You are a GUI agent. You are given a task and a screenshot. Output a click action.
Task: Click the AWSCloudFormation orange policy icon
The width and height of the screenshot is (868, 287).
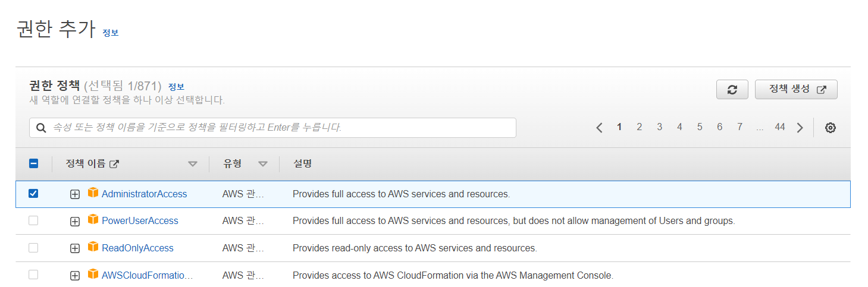tap(92, 274)
